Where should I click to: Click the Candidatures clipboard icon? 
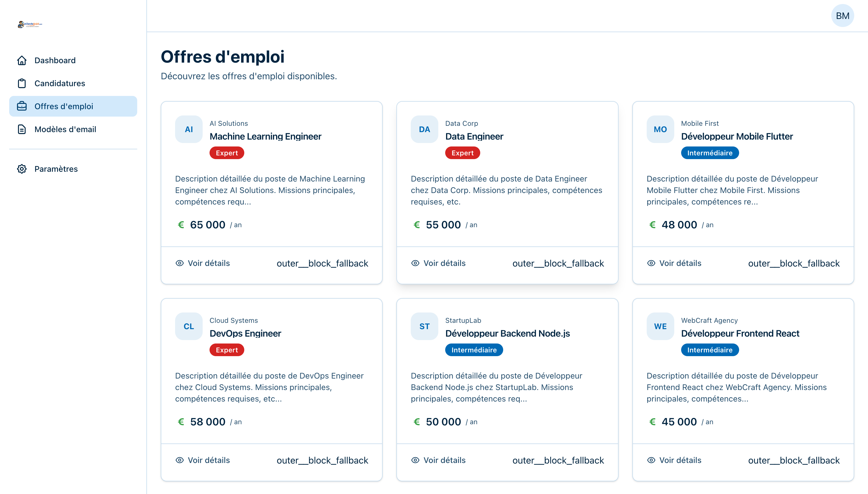point(21,83)
